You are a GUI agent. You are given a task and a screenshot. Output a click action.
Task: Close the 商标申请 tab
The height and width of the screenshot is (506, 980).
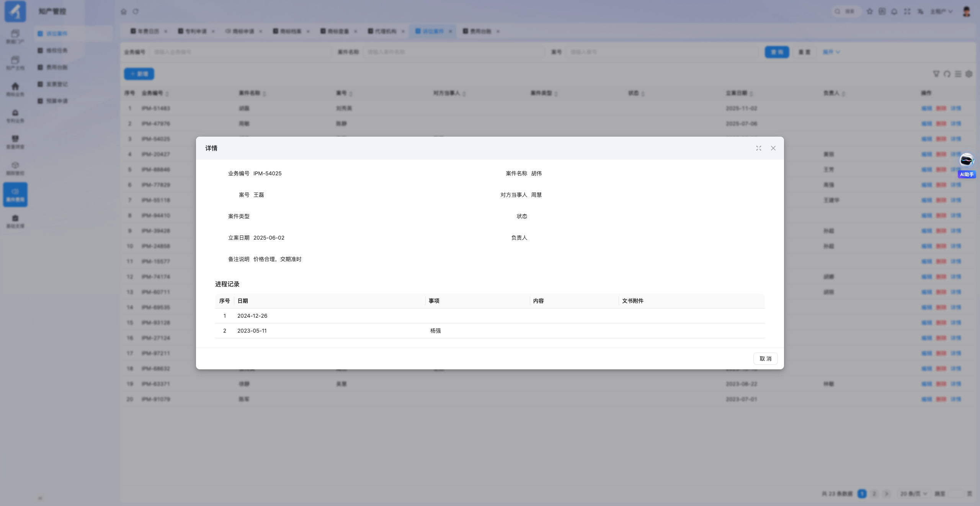click(x=261, y=31)
